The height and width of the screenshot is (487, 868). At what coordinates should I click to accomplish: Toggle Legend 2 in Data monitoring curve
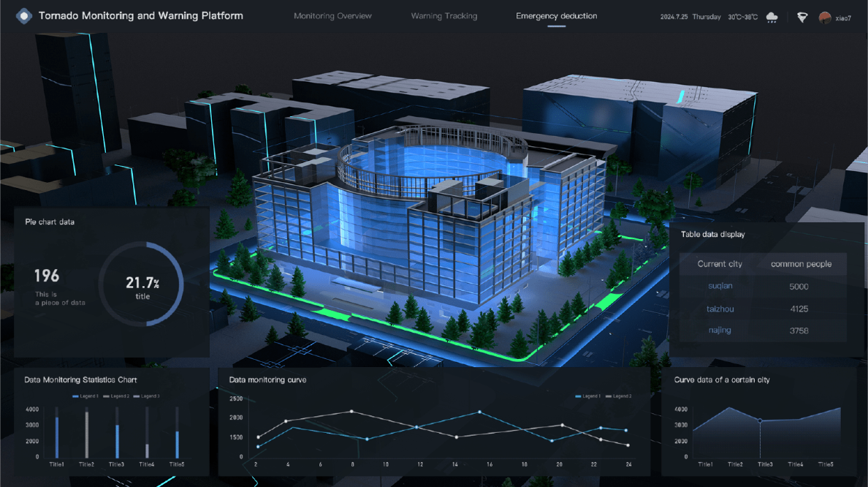[x=618, y=396]
